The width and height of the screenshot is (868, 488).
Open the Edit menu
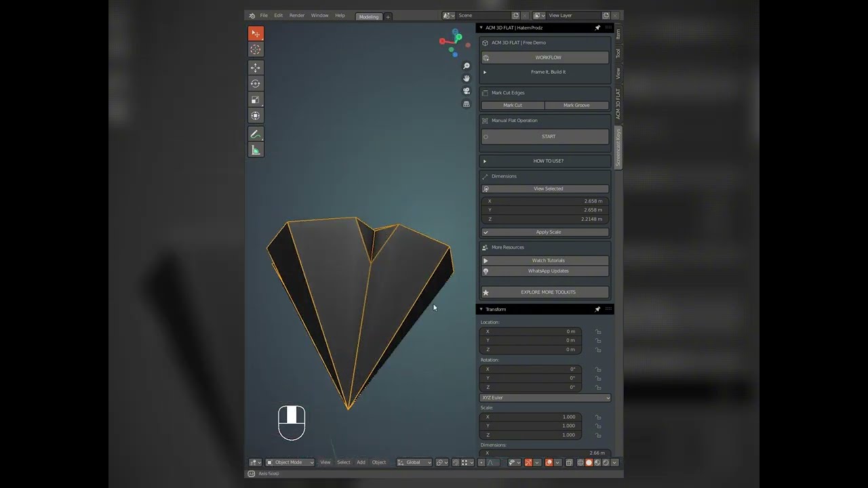pyautogui.click(x=278, y=16)
